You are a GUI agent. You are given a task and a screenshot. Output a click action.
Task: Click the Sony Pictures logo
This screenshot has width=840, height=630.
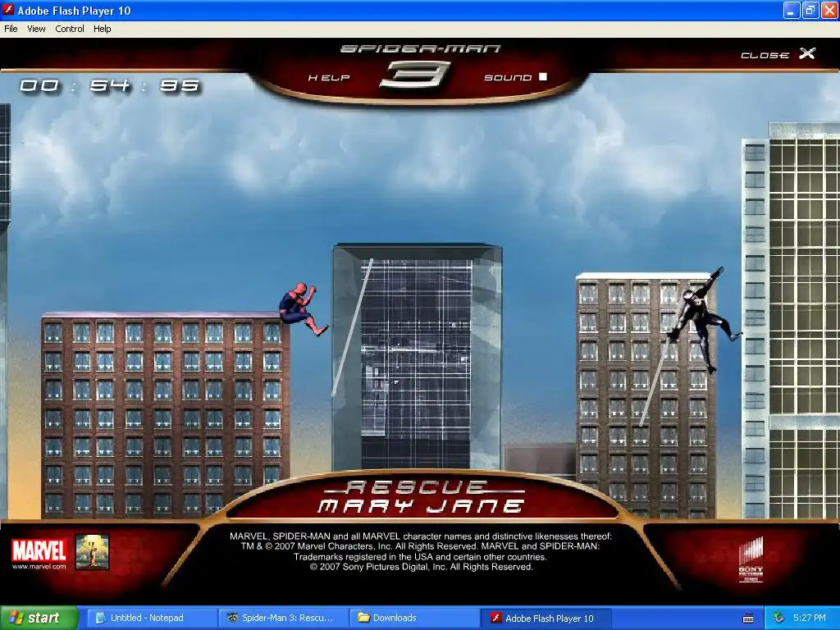coord(751,559)
